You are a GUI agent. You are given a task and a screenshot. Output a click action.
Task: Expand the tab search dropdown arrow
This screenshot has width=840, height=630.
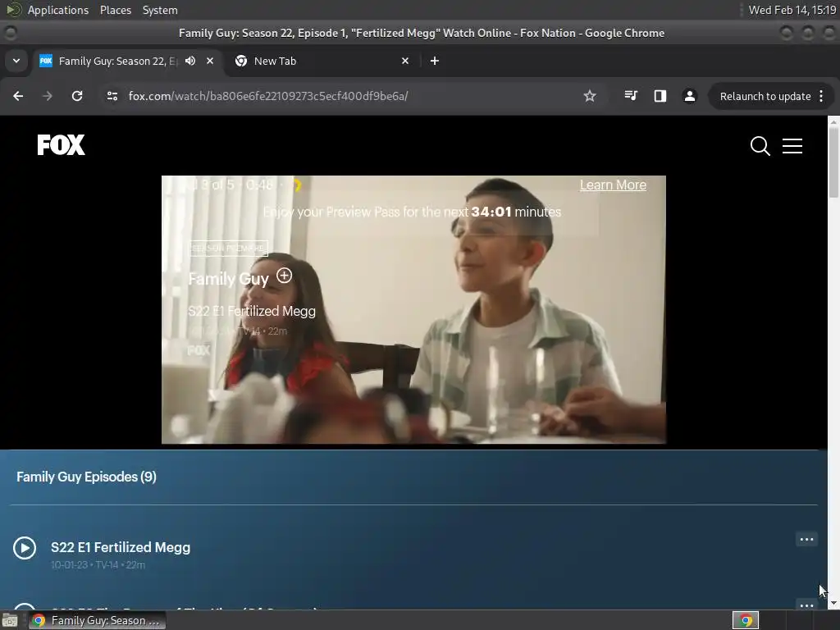coord(16,61)
